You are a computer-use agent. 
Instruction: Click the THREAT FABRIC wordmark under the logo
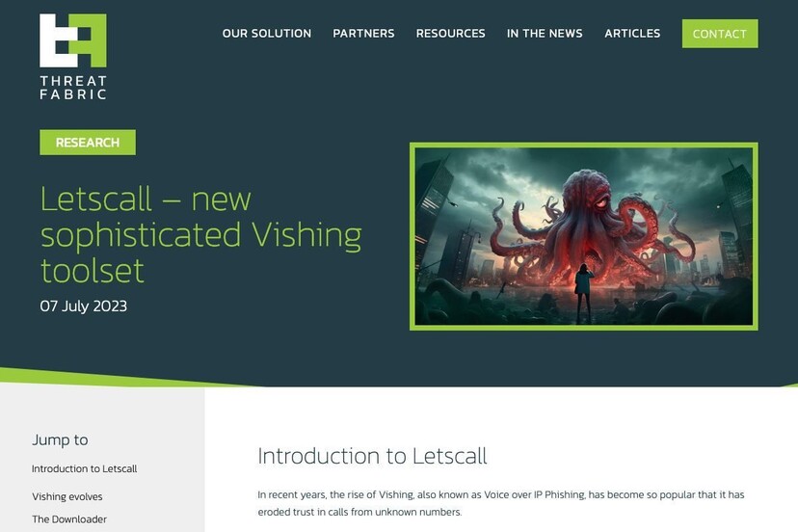pyautogui.click(x=73, y=88)
